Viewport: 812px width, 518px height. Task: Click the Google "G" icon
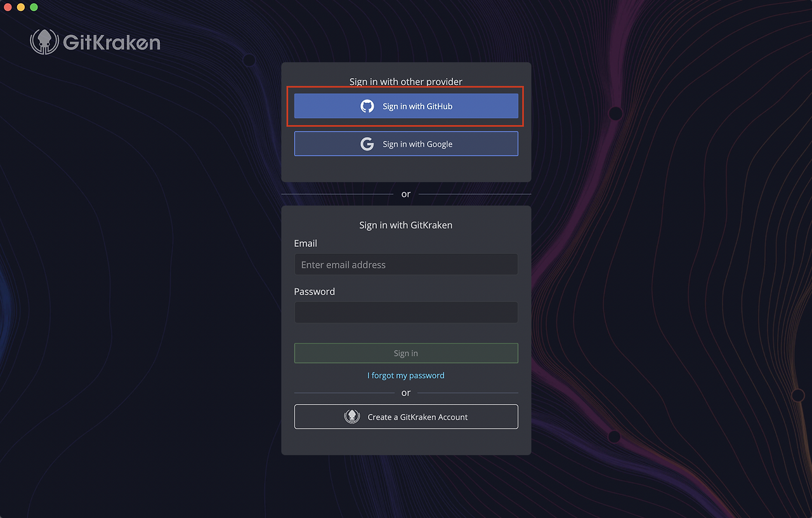click(367, 143)
